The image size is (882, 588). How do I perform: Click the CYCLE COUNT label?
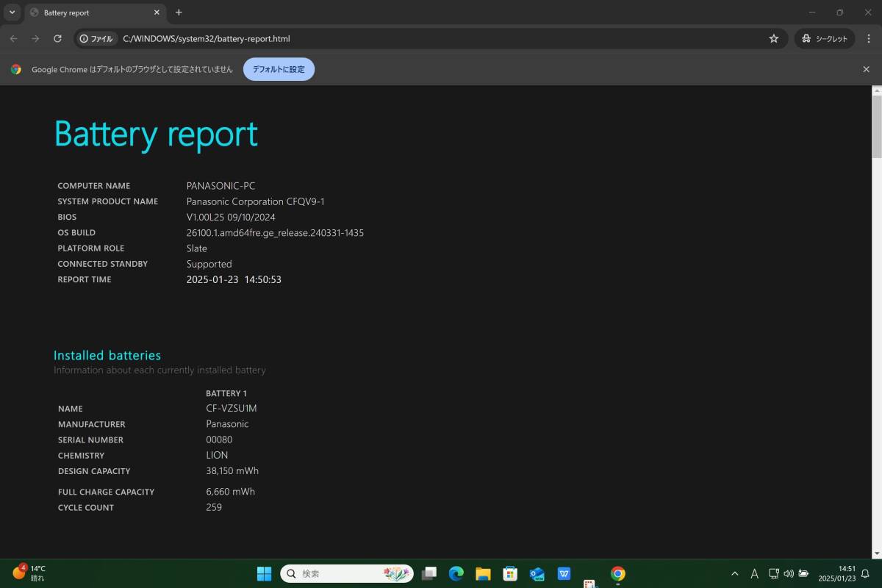coord(86,507)
